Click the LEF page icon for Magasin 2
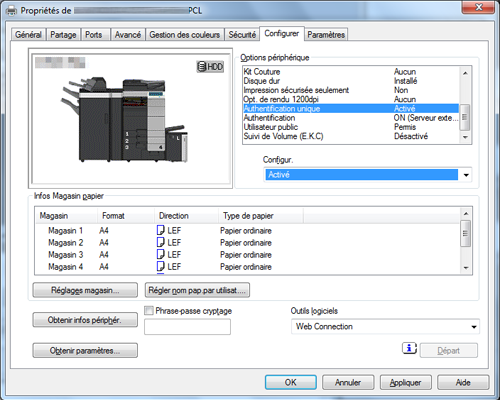The image size is (500, 400). coord(161,242)
